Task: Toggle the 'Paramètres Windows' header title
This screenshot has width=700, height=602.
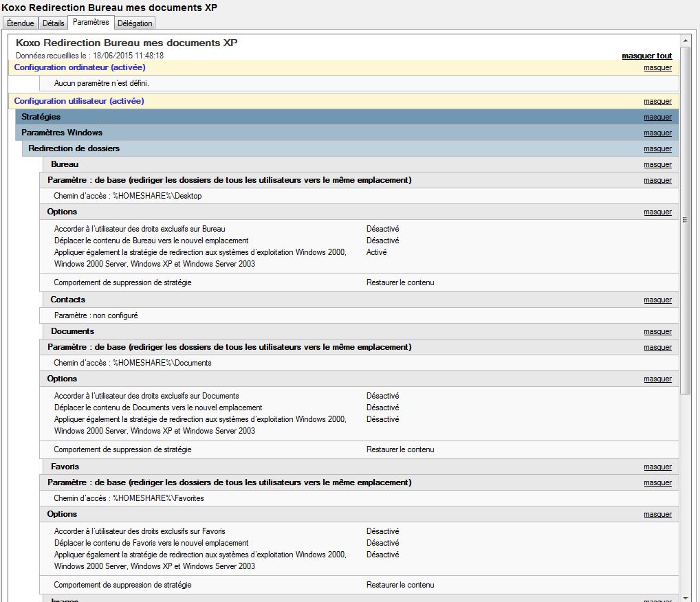Action: 62,133
